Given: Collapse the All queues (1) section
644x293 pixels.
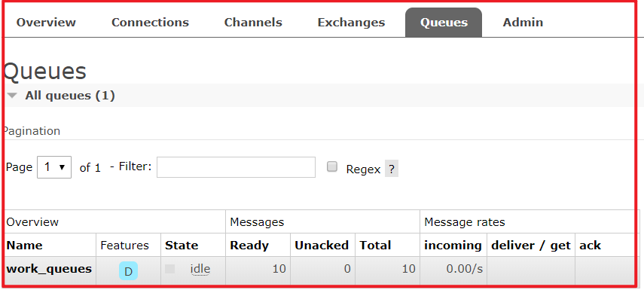Looking at the screenshot, I should 70,96.
